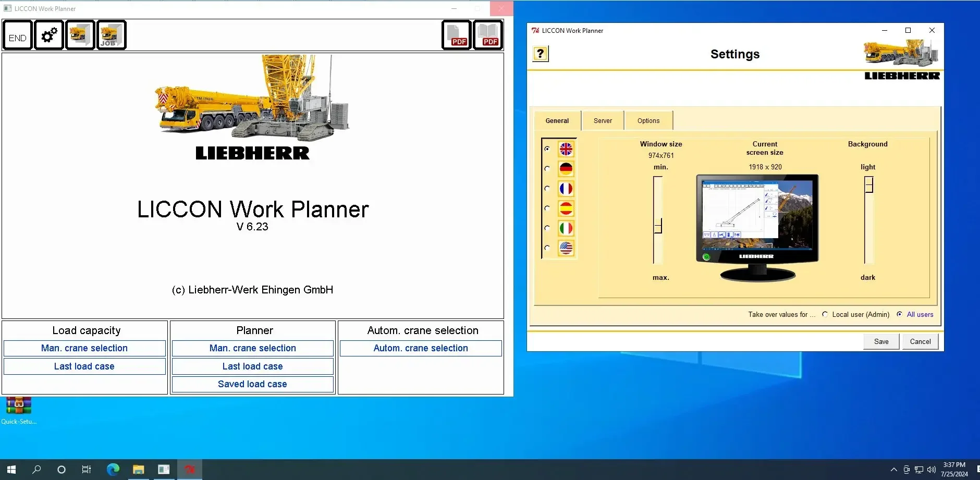Switch to the Server tab in Settings

point(603,120)
